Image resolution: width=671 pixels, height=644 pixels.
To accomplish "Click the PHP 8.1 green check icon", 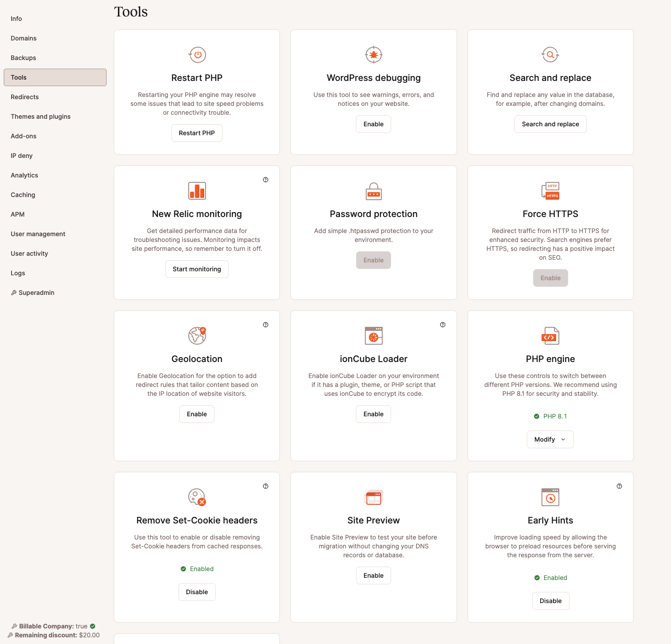I will pos(537,416).
